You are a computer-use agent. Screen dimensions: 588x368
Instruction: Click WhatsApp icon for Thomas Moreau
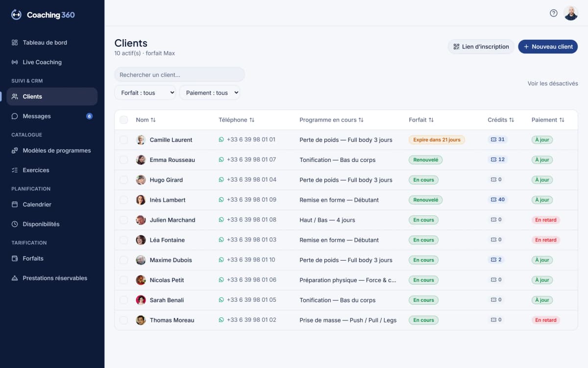pos(221,320)
